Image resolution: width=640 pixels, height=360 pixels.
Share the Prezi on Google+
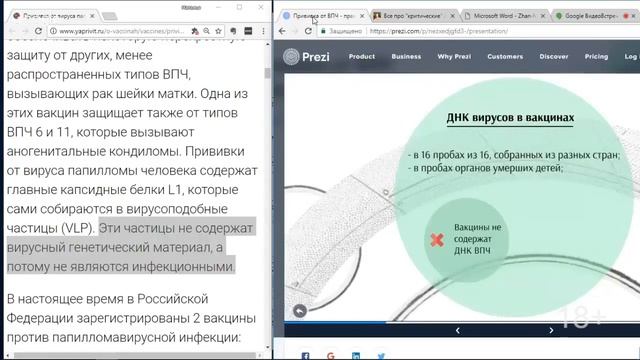331,356
